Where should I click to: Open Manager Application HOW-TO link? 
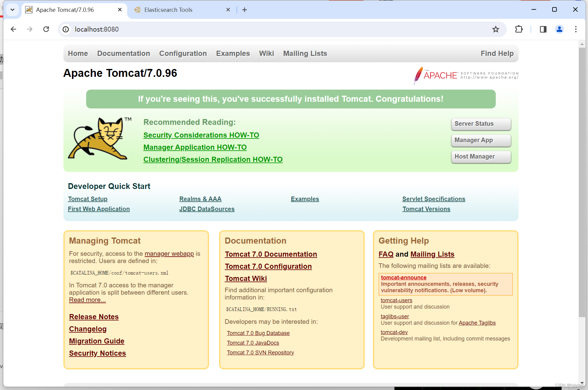click(195, 147)
